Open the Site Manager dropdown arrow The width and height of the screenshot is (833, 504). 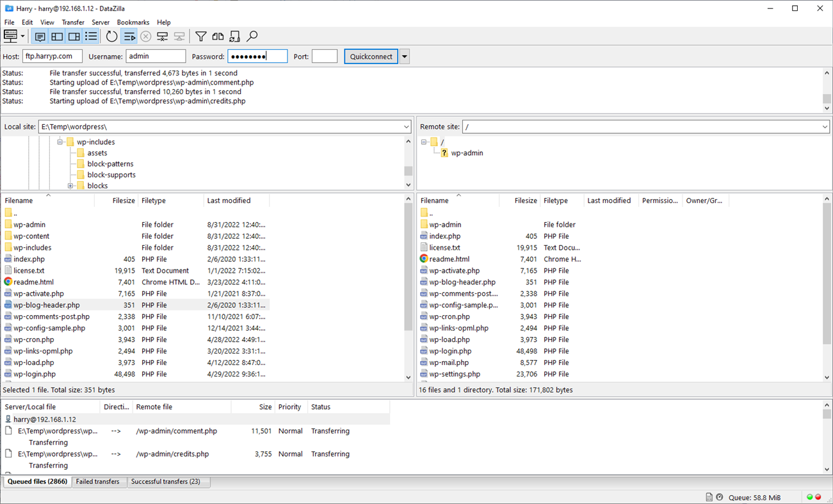pyautogui.click(x=21, y=36)
